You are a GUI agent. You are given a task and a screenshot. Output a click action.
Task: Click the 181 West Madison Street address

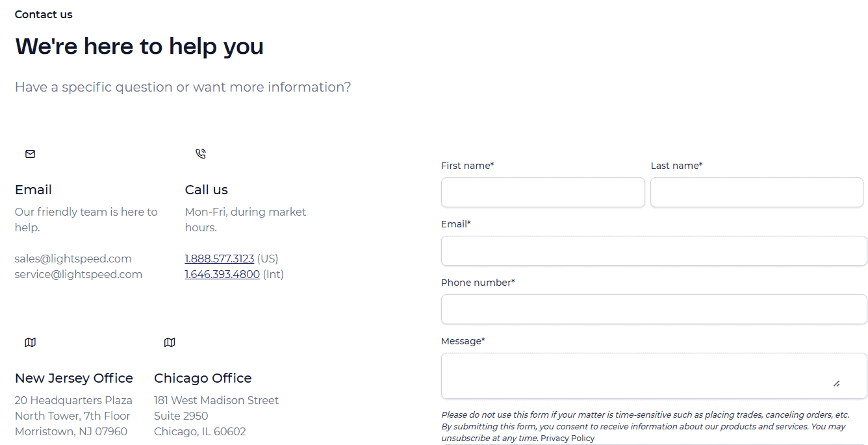(x=216, y=400)
